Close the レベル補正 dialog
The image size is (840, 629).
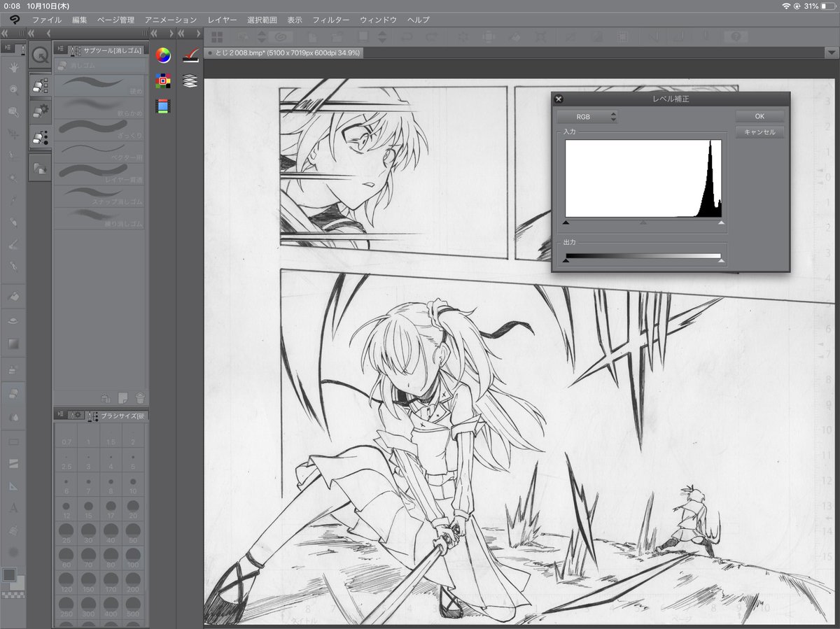click(x=559, y=99)
